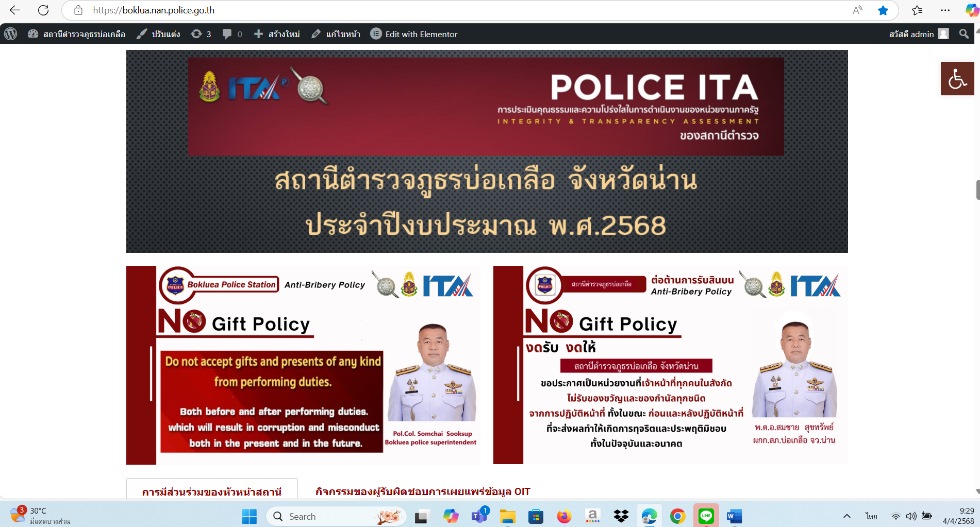Image resolution: width=980 pixels, height=527 pixels.
Task: Click the WordPress logo in admin bar
Action: pyautogui.click(x=11, y=34)
